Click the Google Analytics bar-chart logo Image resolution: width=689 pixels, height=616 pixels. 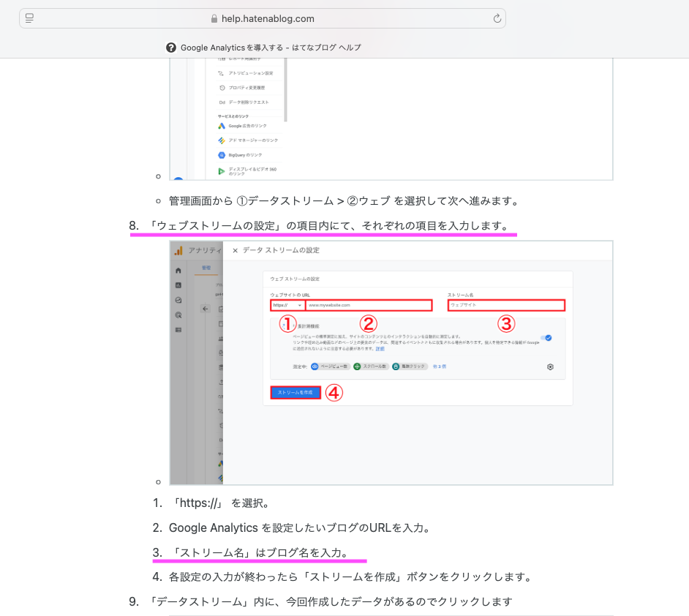[x=178, y=250]
